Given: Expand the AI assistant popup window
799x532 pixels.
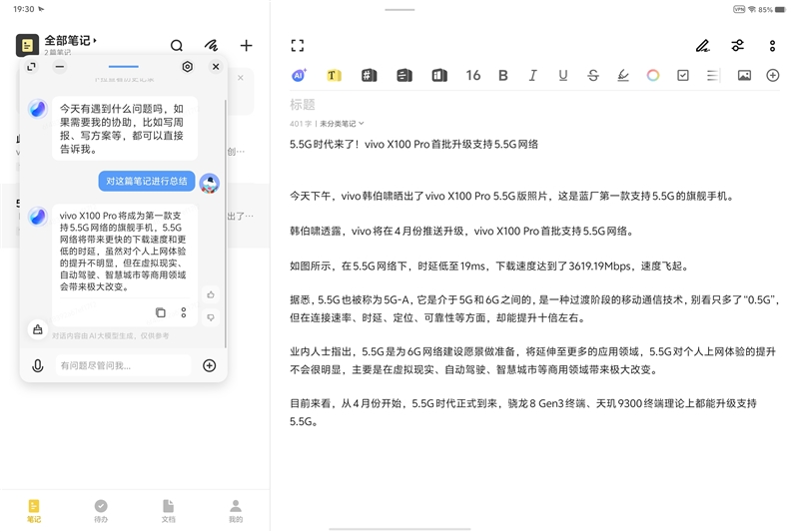Looking at the screenshot, I should pos(32,67).
